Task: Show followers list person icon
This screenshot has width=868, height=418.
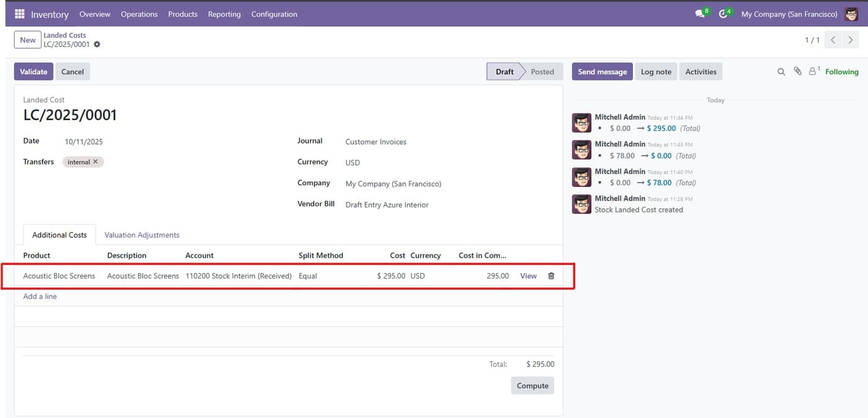Action: pyautogui.click(x=813, y=72)
